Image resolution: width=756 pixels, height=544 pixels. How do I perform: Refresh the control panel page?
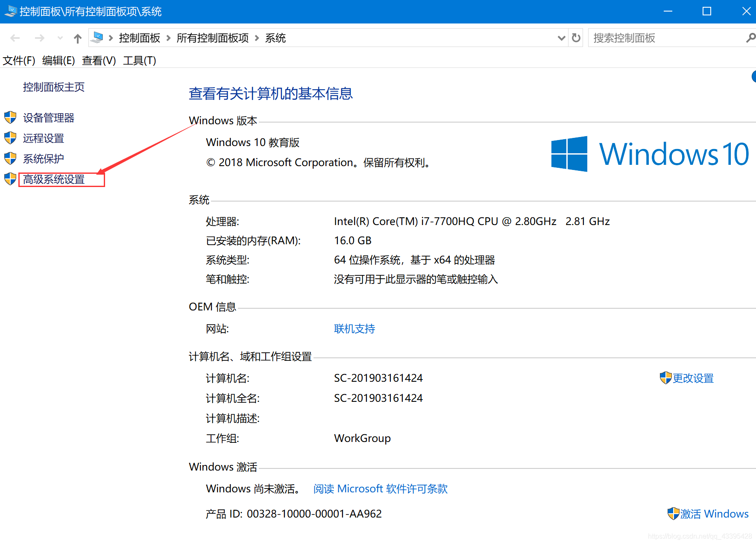(x=576, y=38)
